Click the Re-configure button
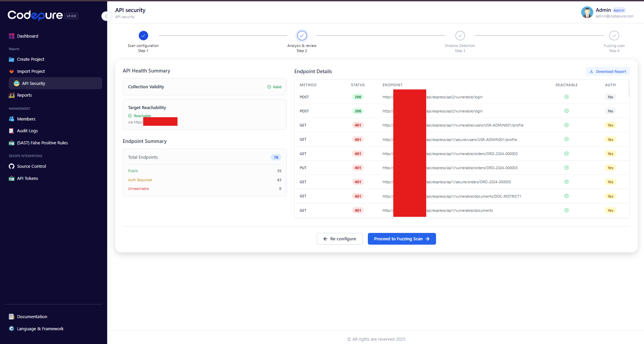Image resolution: width=644 pixels, height=344 pixels. [x=340, y=239]
